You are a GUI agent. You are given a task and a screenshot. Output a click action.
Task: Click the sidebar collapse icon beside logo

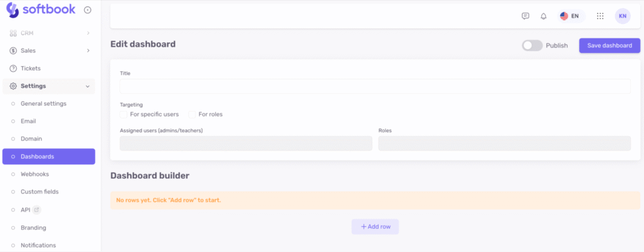pos(87,10)
